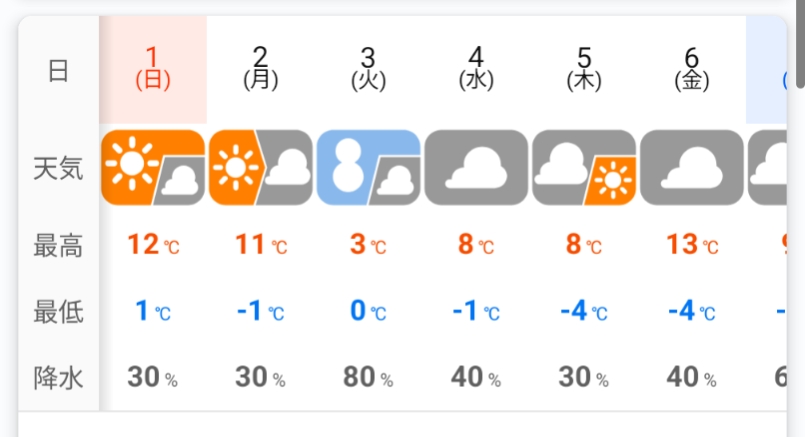Click the 最高 row label

[x=58, y=245]
